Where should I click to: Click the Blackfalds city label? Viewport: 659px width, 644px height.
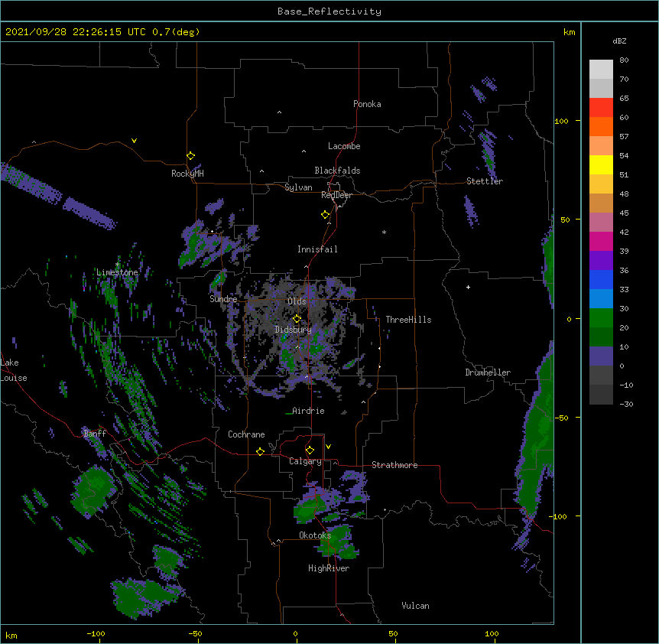pyautogui.click(x=337, y=171)
